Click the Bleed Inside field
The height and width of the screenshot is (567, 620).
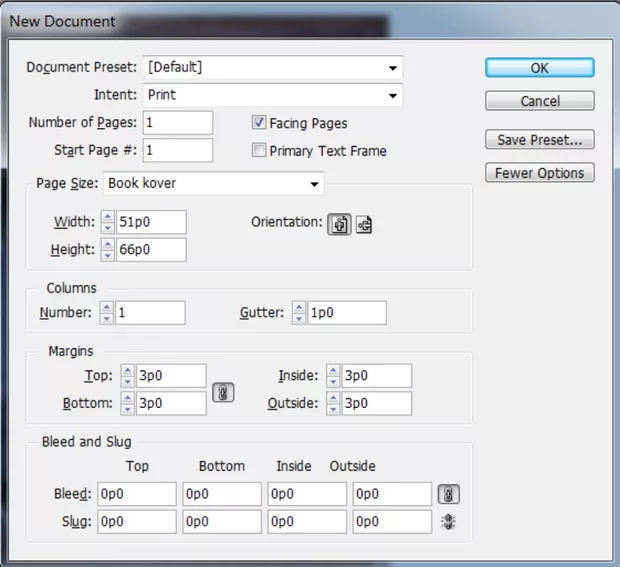pos(307,494)
